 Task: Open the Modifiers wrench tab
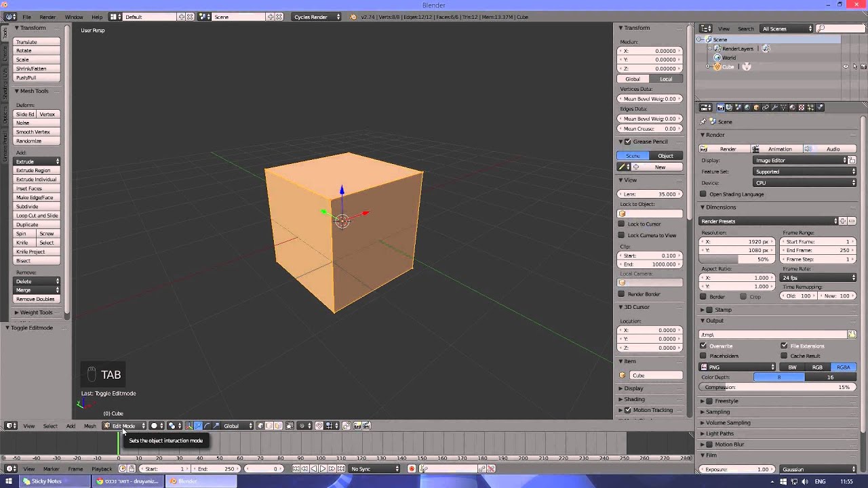click(774, 107)
